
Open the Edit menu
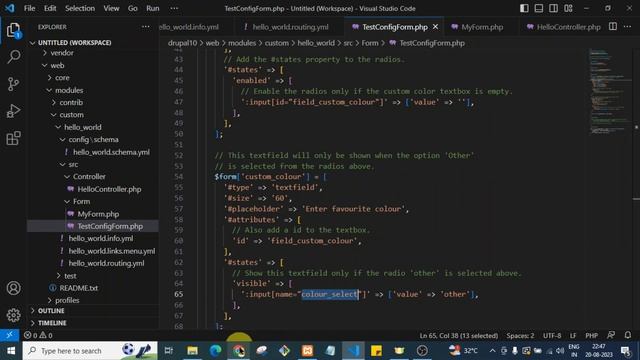point(50,8)
